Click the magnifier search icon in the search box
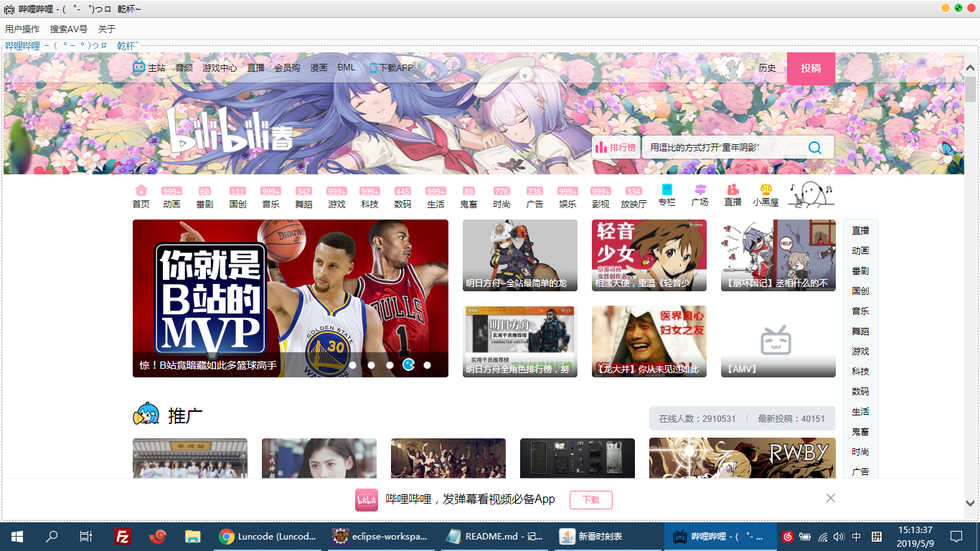 815,148
